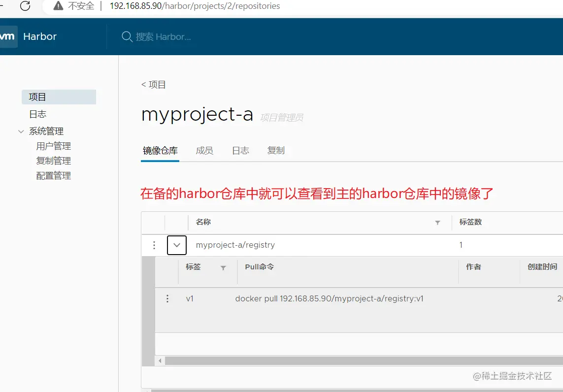Screen dimensions: 563x392
Task: Click the v1 tag cell
Action: (x=190, y=298)
